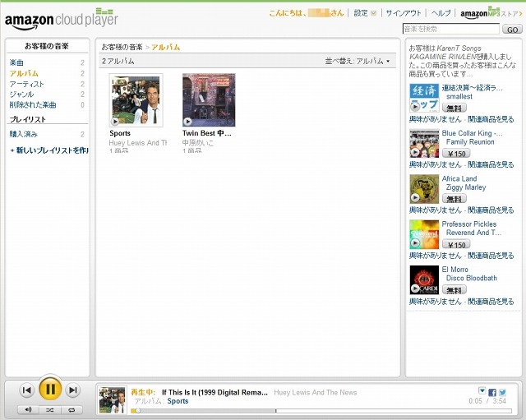Click the now-playing album art thumbnail
This screenshot has width=526, height=420.
113,400
